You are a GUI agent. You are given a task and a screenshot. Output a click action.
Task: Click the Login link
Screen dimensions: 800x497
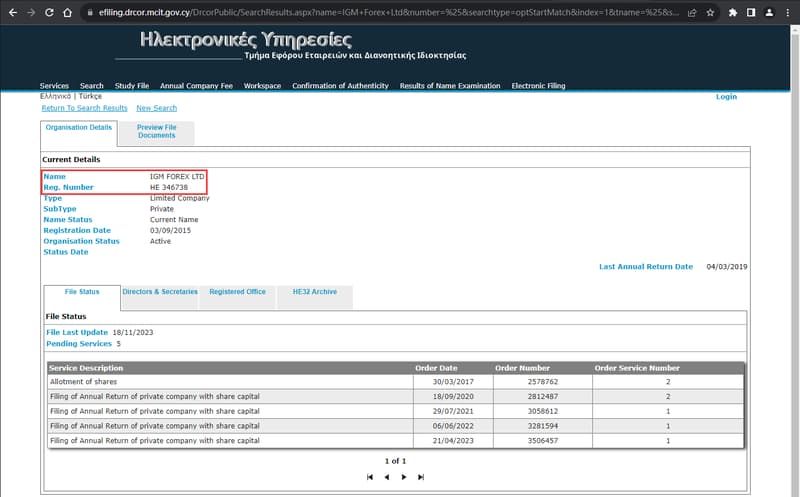click(726, 96)
